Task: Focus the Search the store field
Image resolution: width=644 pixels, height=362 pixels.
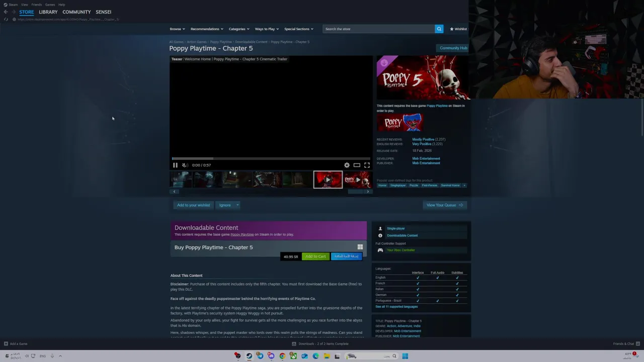Action: pos(378,29)
